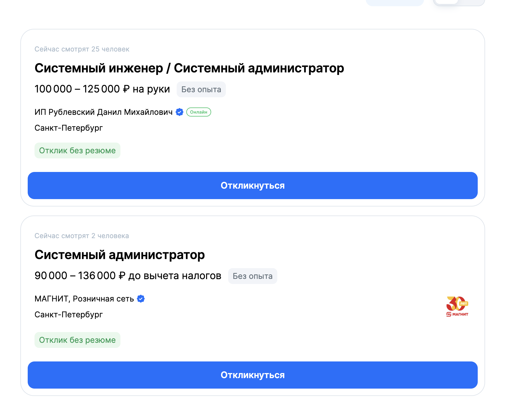Click Санкт-Петербург under ИП Рублевский
This screenshot has height=405, width=532.
69,128
